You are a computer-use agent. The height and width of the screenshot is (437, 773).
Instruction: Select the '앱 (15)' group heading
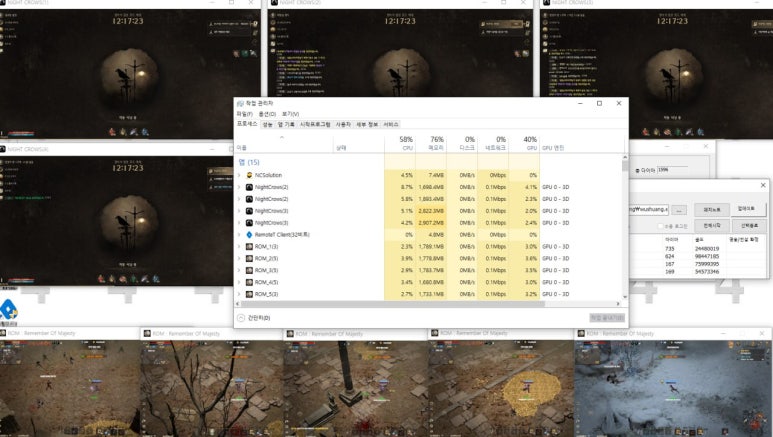click(x=249, y=162)
